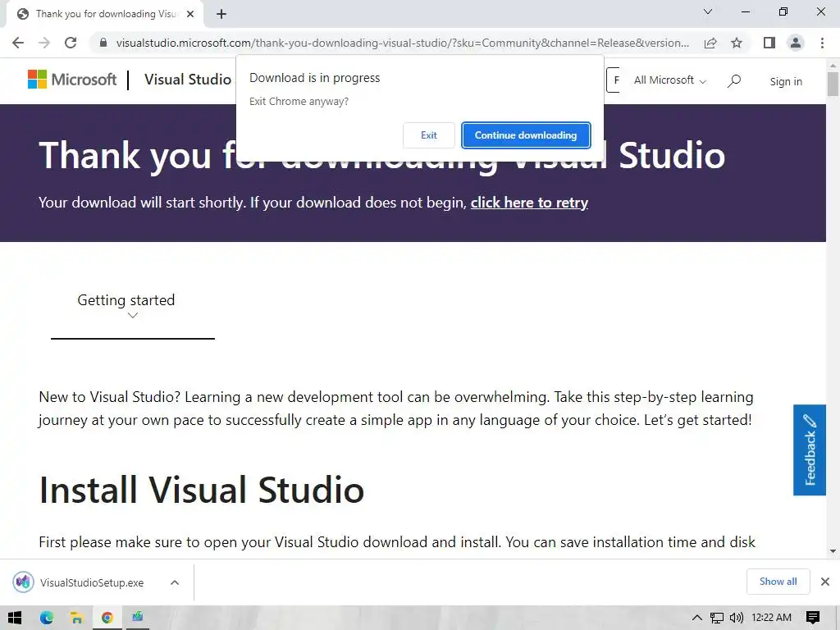Click Sign in

point(786,81)
